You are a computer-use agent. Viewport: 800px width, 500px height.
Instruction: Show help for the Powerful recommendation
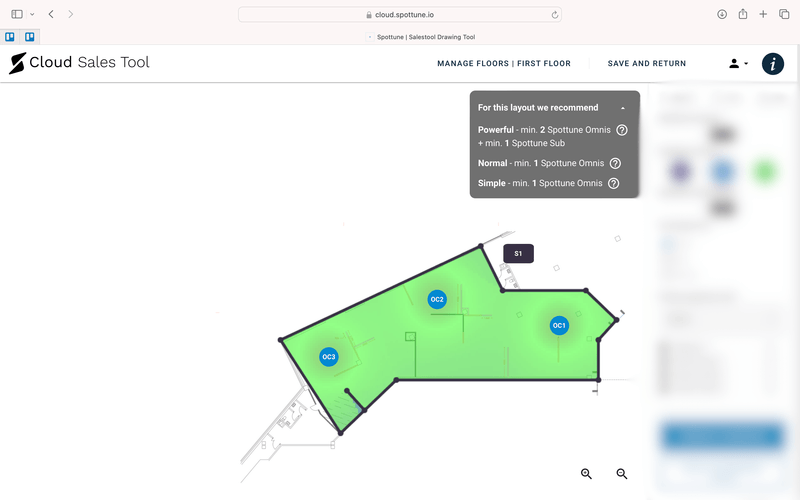(621, 130)
